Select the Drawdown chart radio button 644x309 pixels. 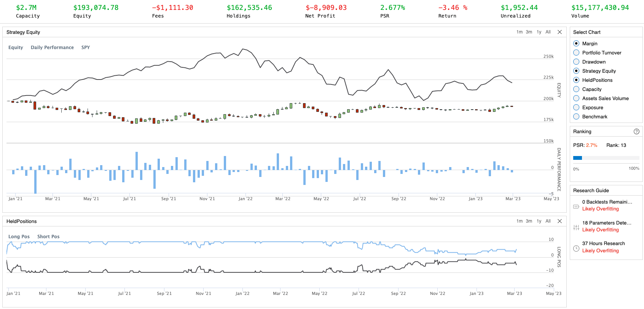pyautogui.click(x=576, y=62)
